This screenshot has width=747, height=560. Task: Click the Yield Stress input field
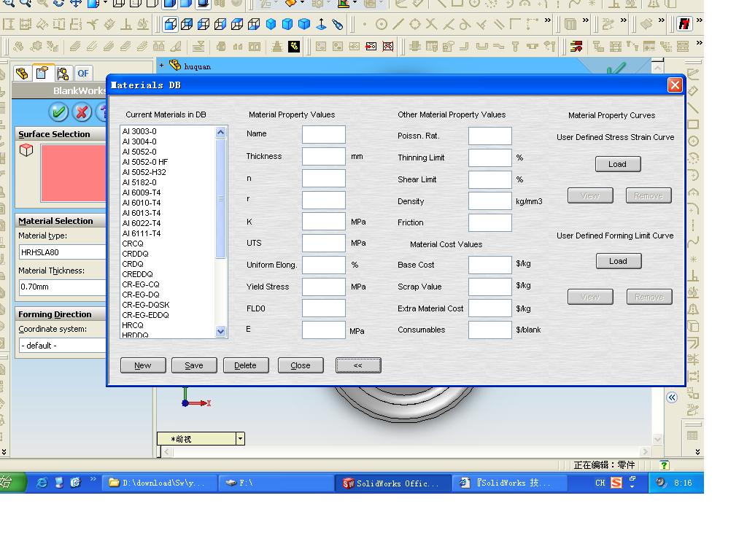323,287
